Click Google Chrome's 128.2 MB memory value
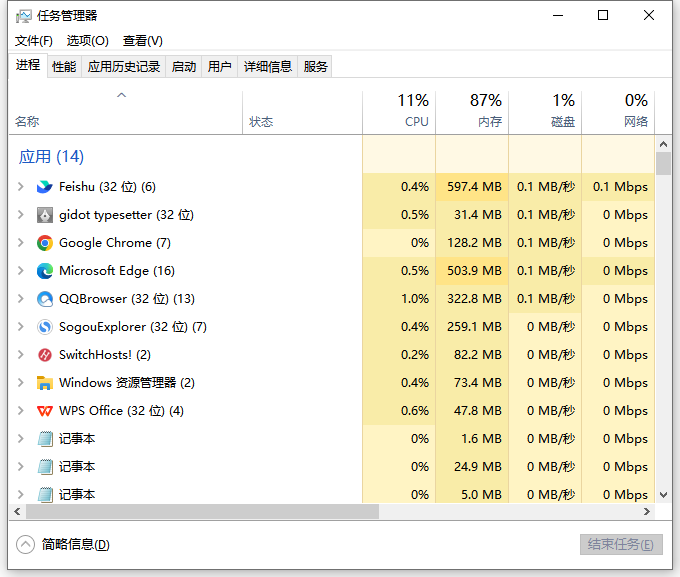The image size is (680, 577). pos(474,243)
